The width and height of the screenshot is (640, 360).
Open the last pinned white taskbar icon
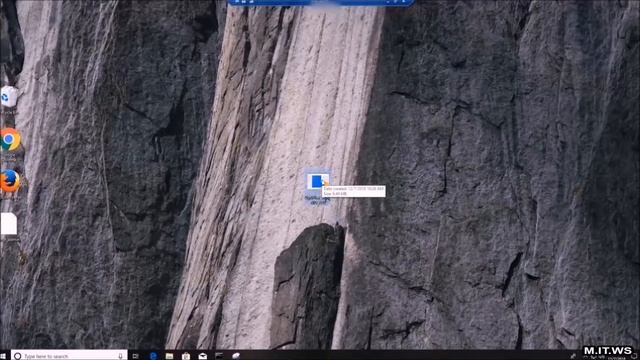click(236, 356)
